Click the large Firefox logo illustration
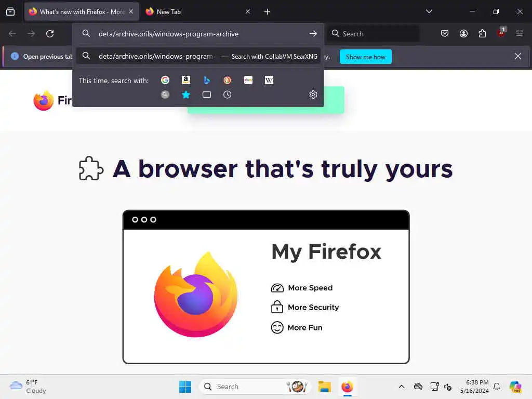 point(196,295)
